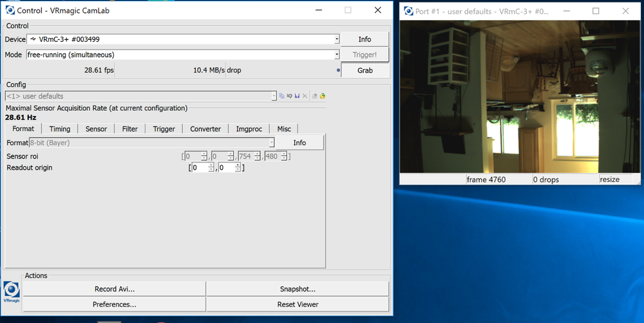Click the VRmagic logo in the Actions area
644x323 pixels.
coord(12,292)
